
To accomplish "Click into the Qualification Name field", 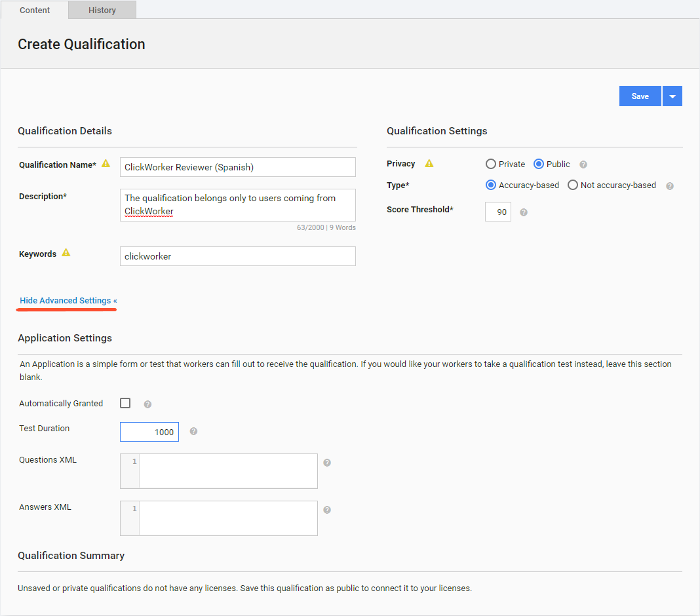I will point(238,167).
